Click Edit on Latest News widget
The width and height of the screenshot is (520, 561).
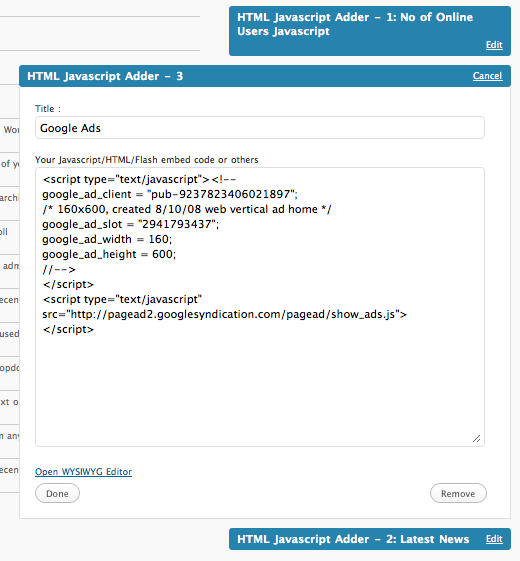pyautogui.click(x=494, y=539)
